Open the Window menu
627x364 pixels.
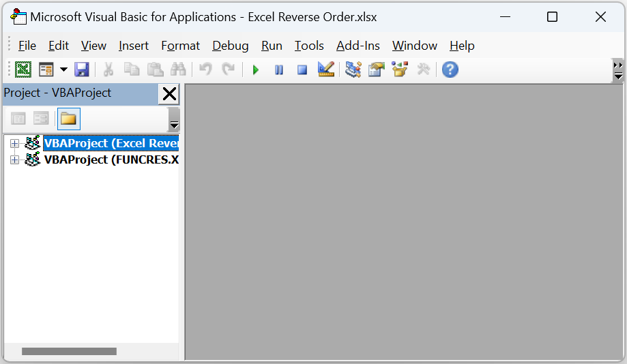click(x=415, y=46)
